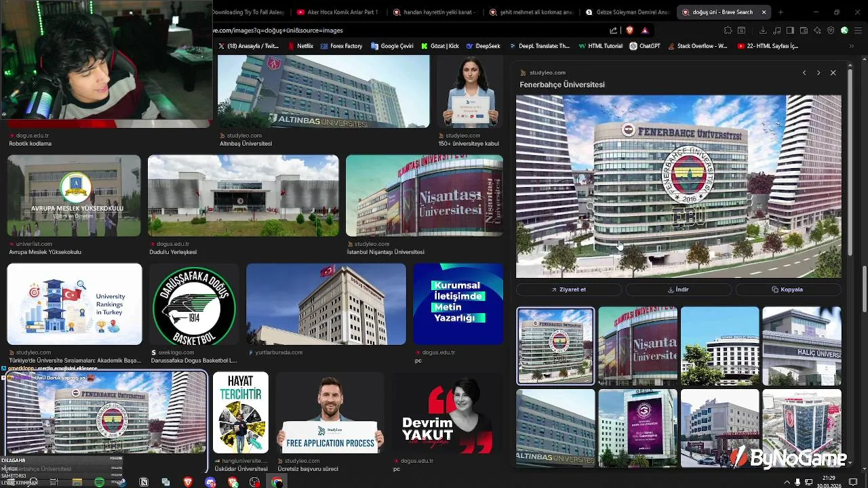Switch to handan hayrettin yelki kanat tab
This screenshot has height=488, width=868.
tap(434, 12)
